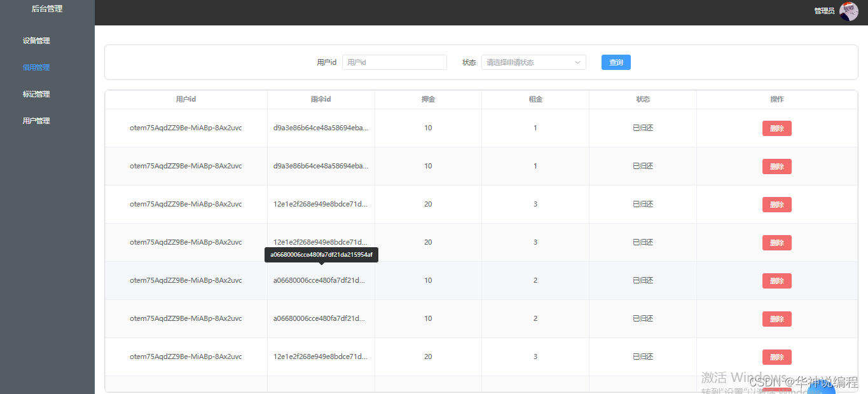The height and width of the screenshot is (394, 868).
Task: Click the 管理员 avatar picture
Action: click(x=848, y=11)
